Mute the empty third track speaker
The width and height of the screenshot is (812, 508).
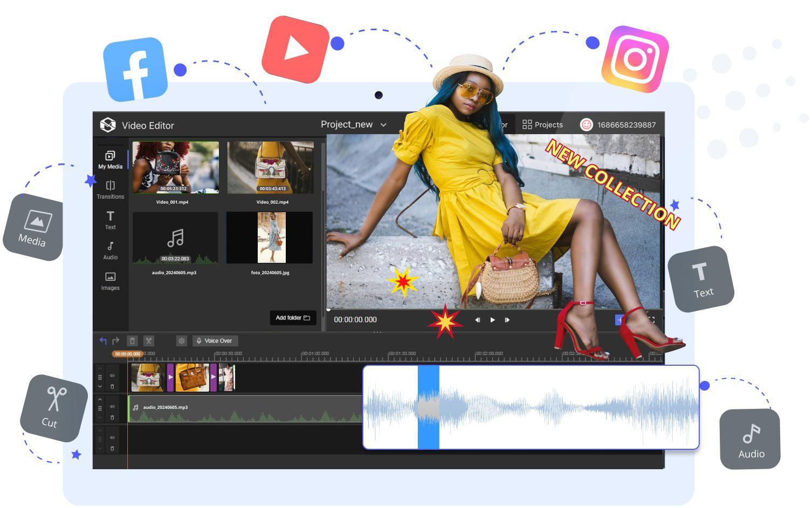pyautogui.click(x=112, y=437)
